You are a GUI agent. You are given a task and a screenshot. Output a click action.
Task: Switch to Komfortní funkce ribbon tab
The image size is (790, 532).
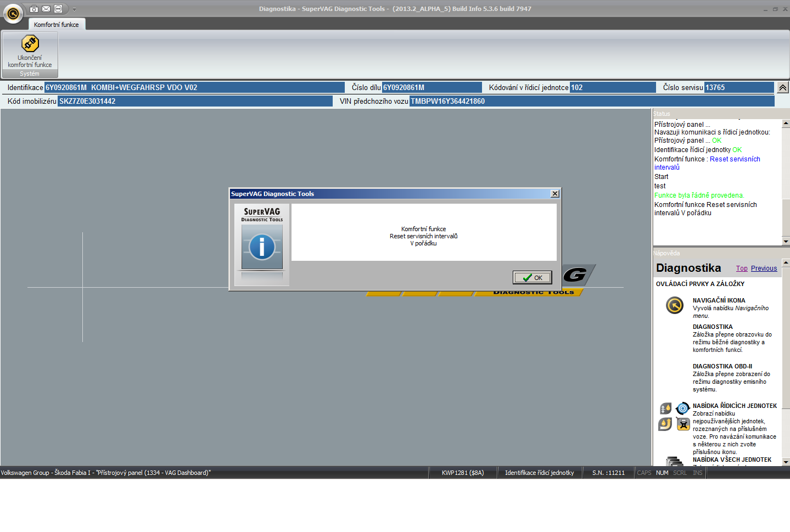click(57, 25)
